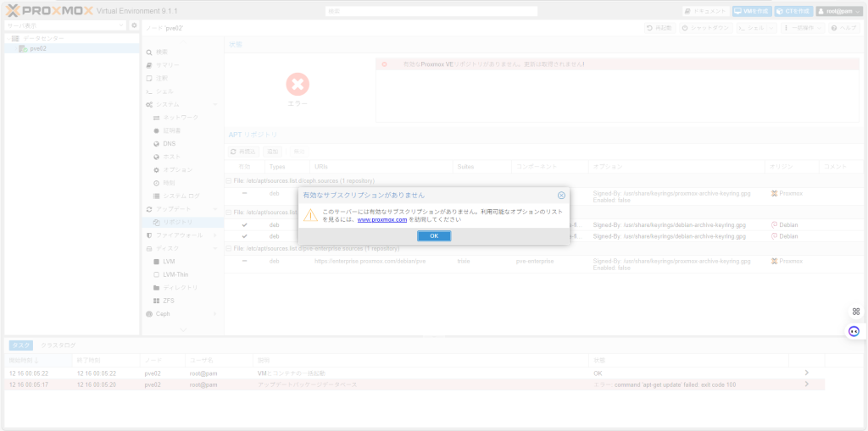Open the server view dropdown
The width and height of the screenshot is (868, 431).
point(121,25)
